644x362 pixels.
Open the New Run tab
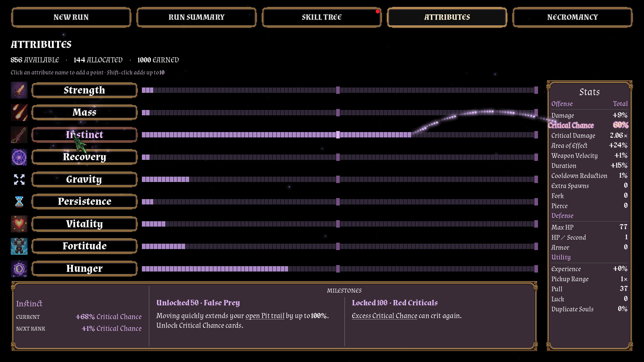pos(71,17)
